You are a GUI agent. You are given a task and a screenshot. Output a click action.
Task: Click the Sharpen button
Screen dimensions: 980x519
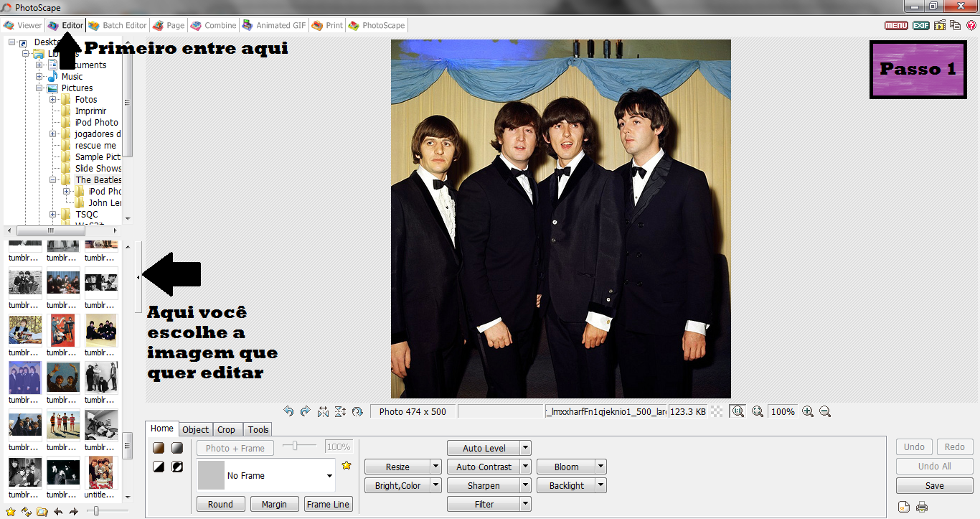click(484, 485)
